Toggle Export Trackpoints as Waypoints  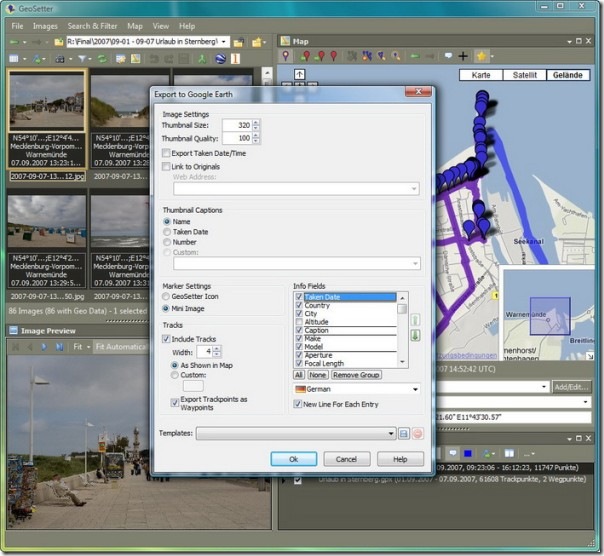174,403
